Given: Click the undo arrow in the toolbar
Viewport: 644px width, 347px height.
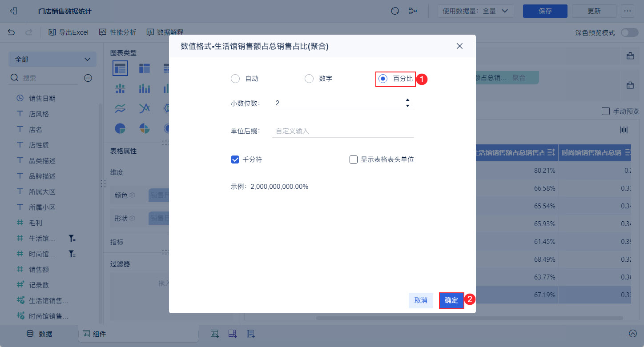Looking at the screenshot, I should pyautogui.click(x=12, y=32).
